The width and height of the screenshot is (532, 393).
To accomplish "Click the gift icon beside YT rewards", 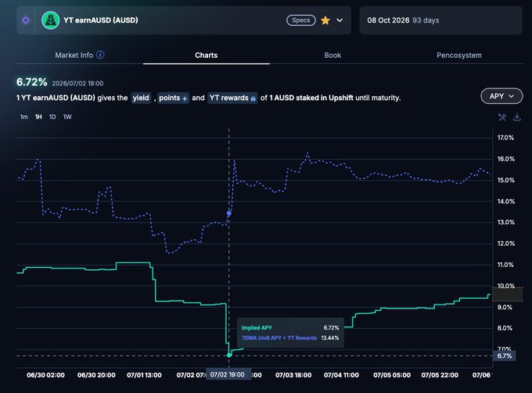I will click(x=253, y=99).
